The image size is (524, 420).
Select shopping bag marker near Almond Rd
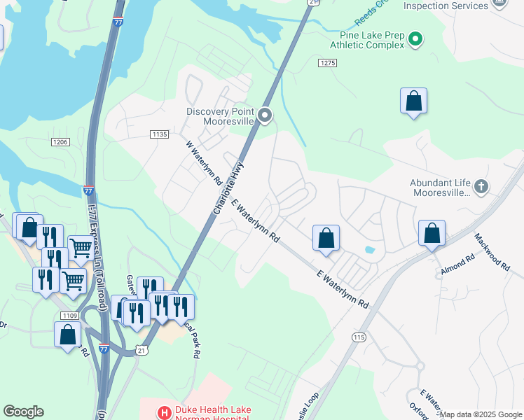432,235
